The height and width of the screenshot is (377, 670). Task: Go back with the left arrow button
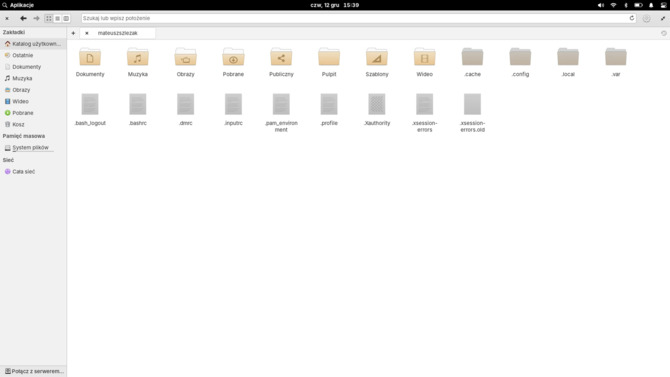(x=23, y=18)
